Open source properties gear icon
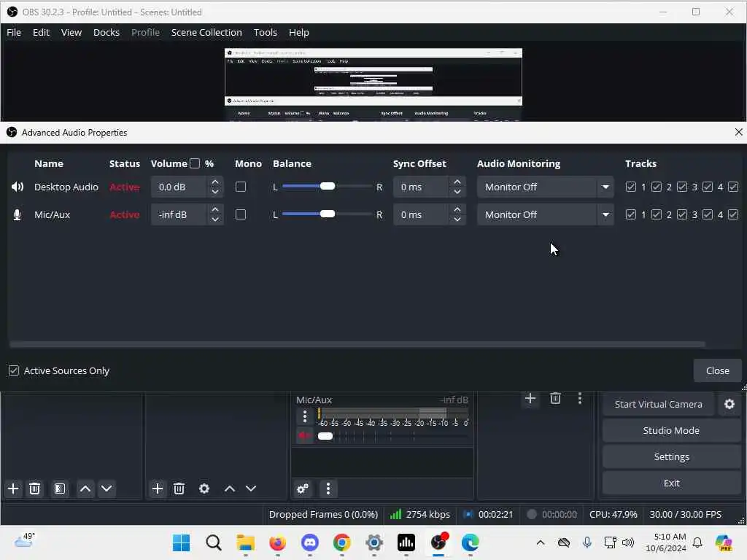 click(204, 489)
